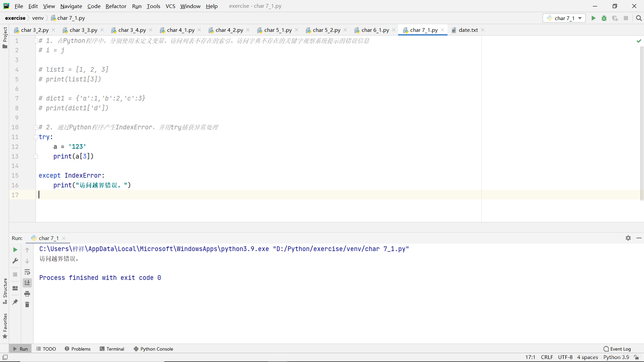Click the editor vertical scrollbar

click(642, 123)
